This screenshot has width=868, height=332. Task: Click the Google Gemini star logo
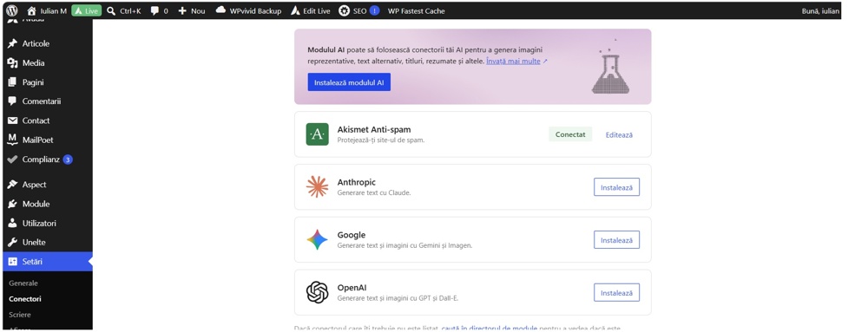[x=317, y=240]
